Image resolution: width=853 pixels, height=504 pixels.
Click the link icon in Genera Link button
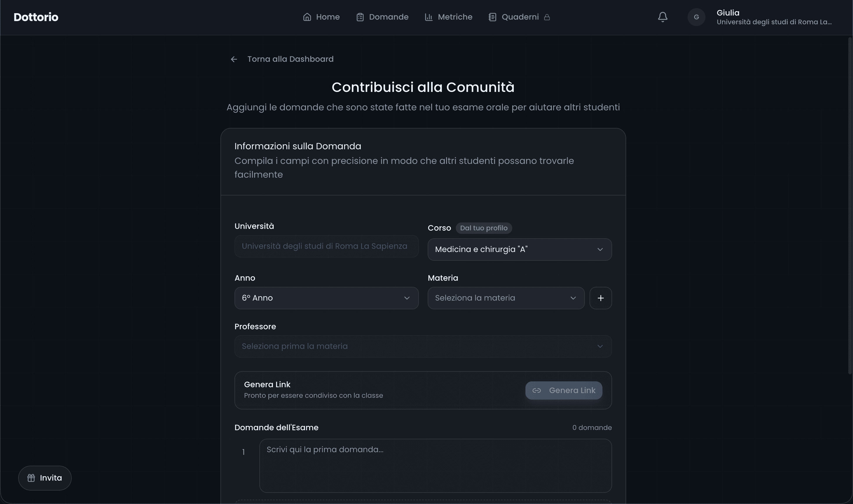click(537, 390)
